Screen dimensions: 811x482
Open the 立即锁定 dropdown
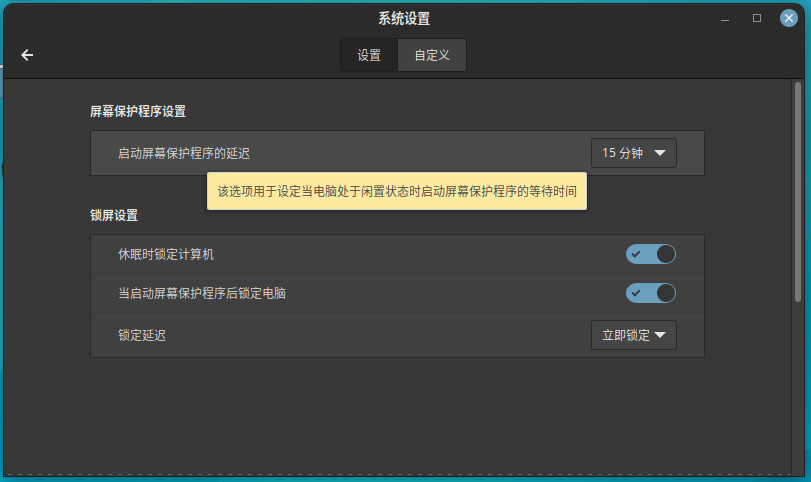pyautogui.click(x=634, y=335)
